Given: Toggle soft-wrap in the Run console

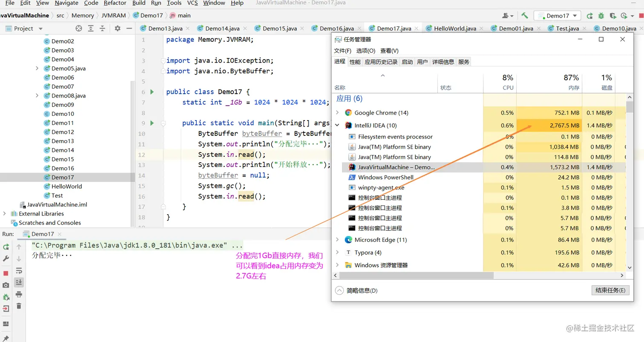Looking at the screenshot, I should 19,270.
